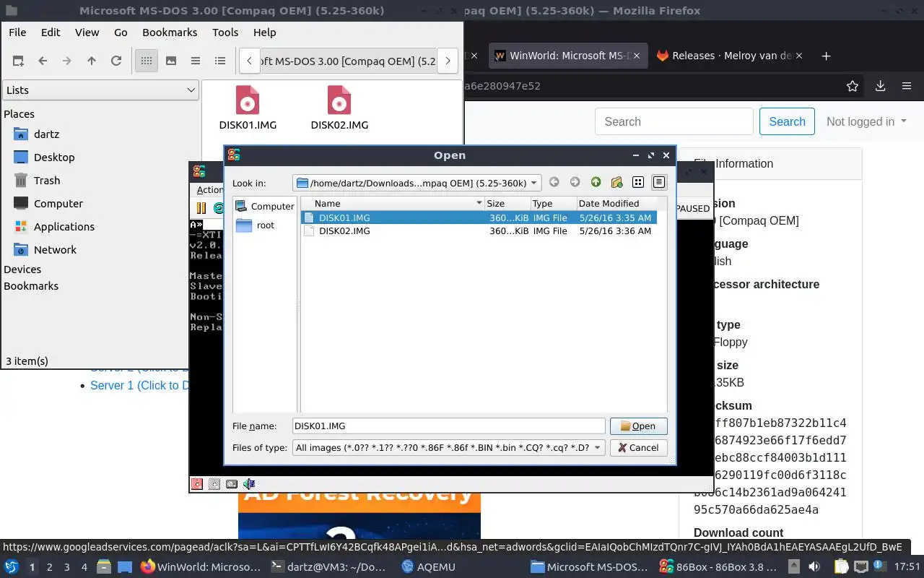Image resolution: width=924 pixels, height=578 pixels.
Task: Open the Lists side pane dropdown
Action: [100, 90]
